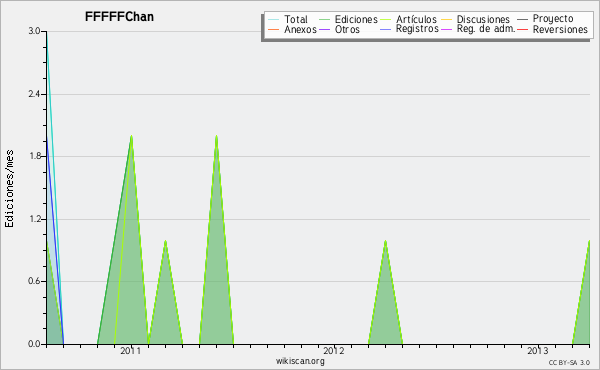Click the cyan Total legend line swatch
The width and height of the screenshot is (600, 370).
point(274,20)
